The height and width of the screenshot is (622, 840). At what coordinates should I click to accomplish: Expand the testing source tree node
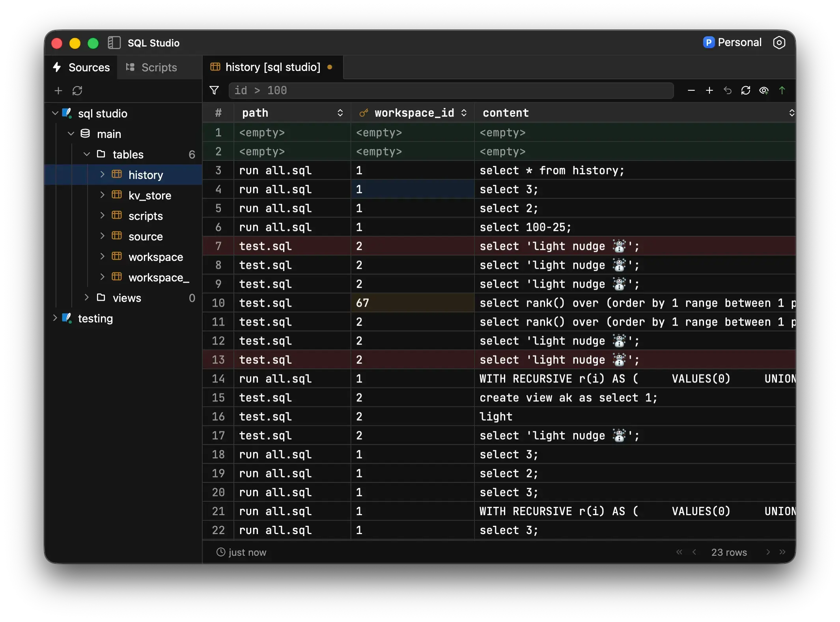(55, 318)
